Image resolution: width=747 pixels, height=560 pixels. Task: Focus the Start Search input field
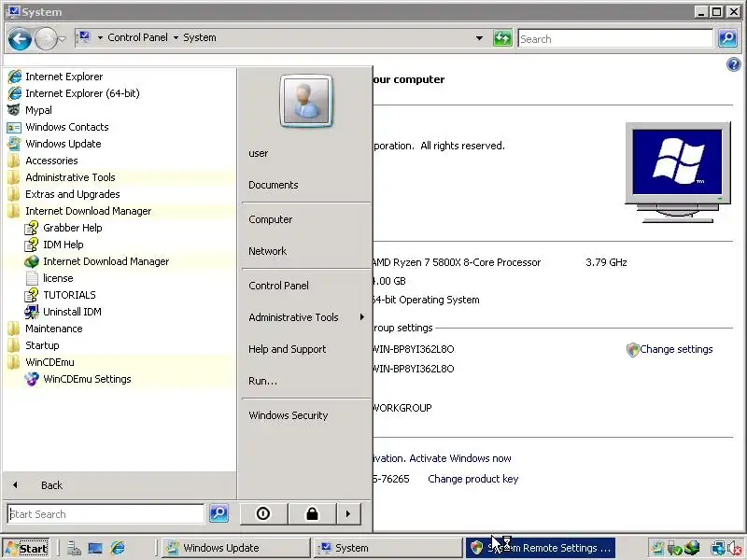point(106,514)
